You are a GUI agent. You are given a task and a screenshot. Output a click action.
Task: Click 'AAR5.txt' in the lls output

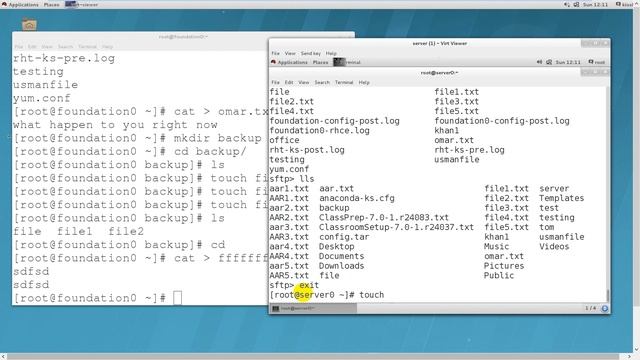[289, 276]
